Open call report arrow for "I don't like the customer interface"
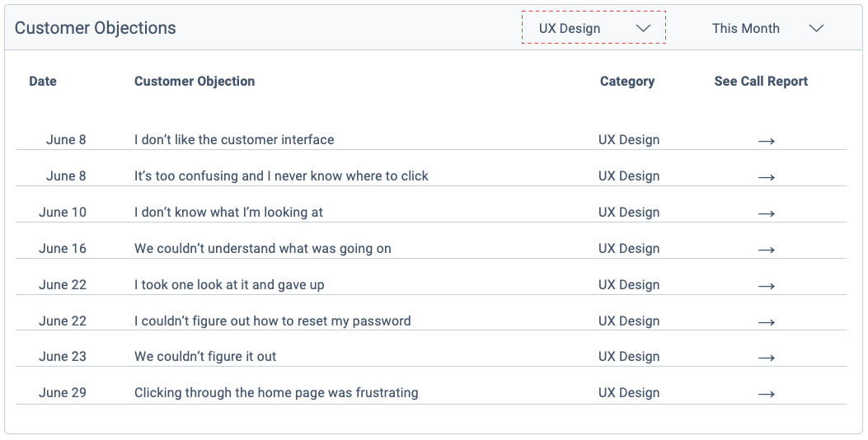The image size is (868, 440). [767, 141]
